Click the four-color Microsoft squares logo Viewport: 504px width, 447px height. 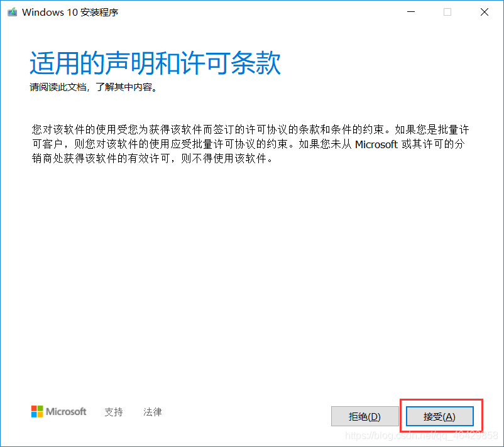(x=37, y=411)
